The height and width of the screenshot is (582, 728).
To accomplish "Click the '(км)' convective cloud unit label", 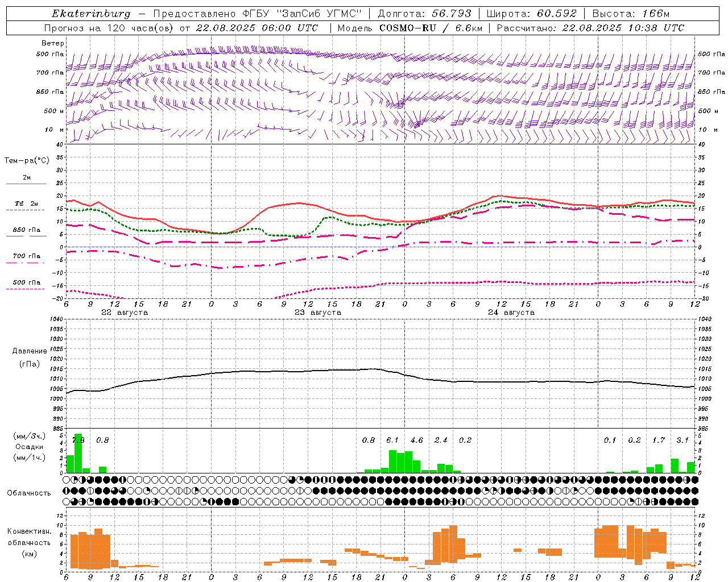I will coord(30,554).
